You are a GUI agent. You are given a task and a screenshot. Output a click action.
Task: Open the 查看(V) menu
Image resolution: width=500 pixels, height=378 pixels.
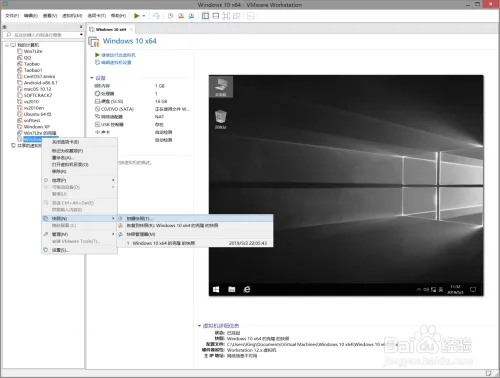coord(50,16)
